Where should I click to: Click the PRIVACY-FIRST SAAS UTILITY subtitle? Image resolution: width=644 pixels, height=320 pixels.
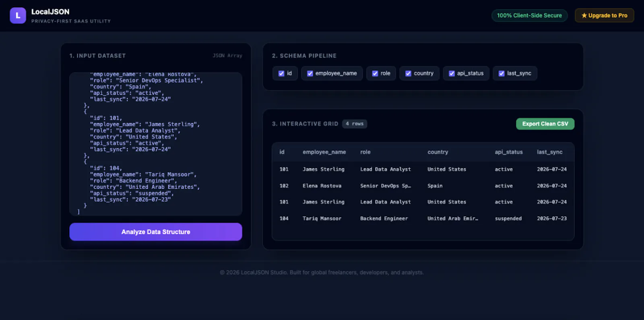71,21
